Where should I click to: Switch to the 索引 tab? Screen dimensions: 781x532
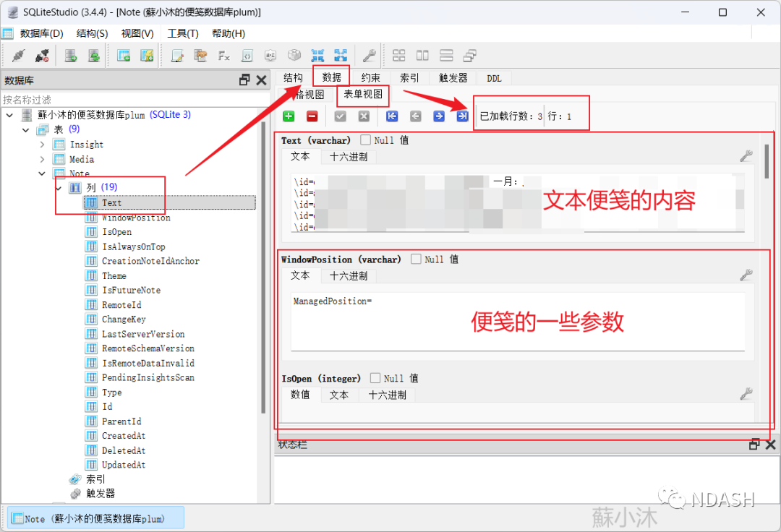pyautogui.click(x=409, y=77)
